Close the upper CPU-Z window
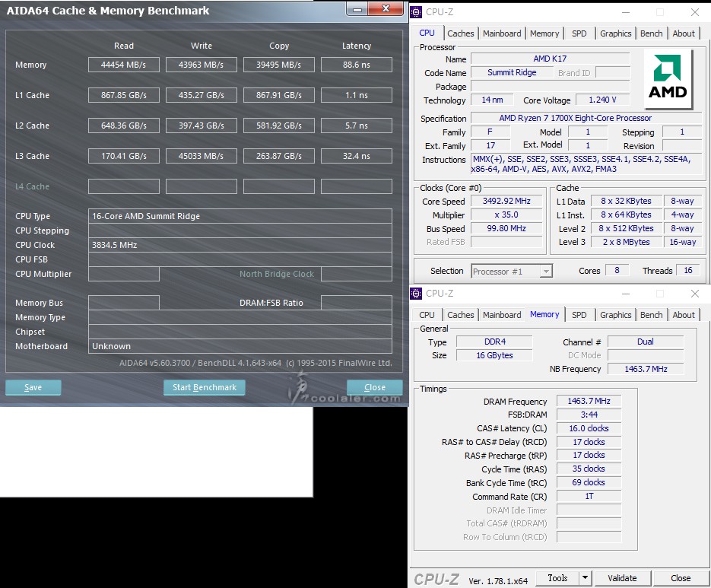The height and width of the screenshot is (588, 711). pyautogui.click(x=695, y=12)
